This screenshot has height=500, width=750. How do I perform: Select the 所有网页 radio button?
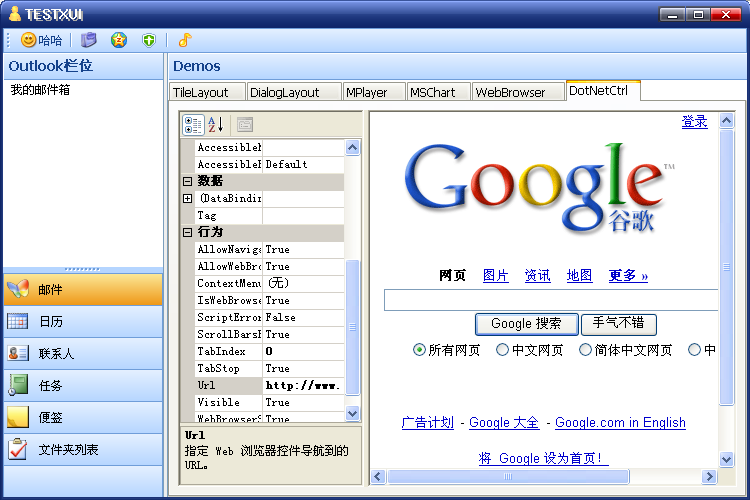[419, 350]
